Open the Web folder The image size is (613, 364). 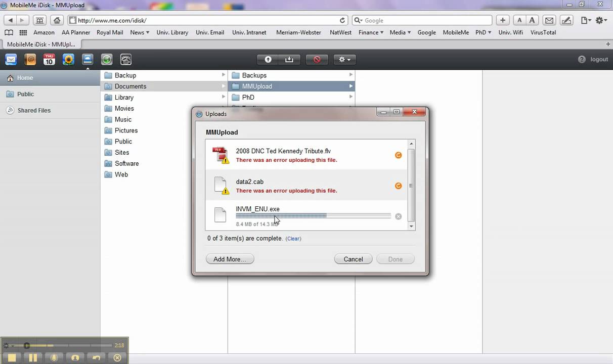(164, 174)
